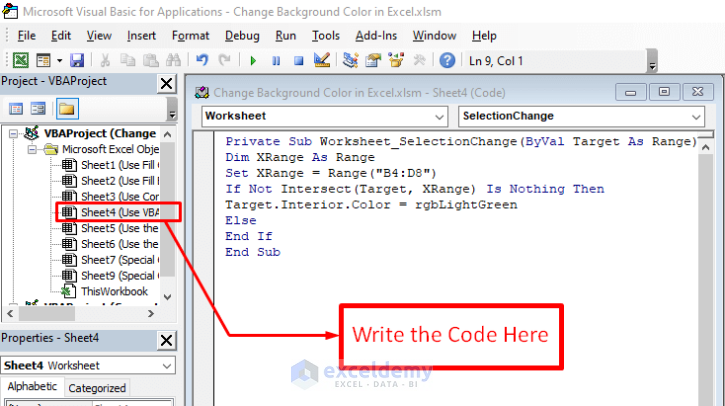Toggle Design Mode icon

(x=321, y=61)
